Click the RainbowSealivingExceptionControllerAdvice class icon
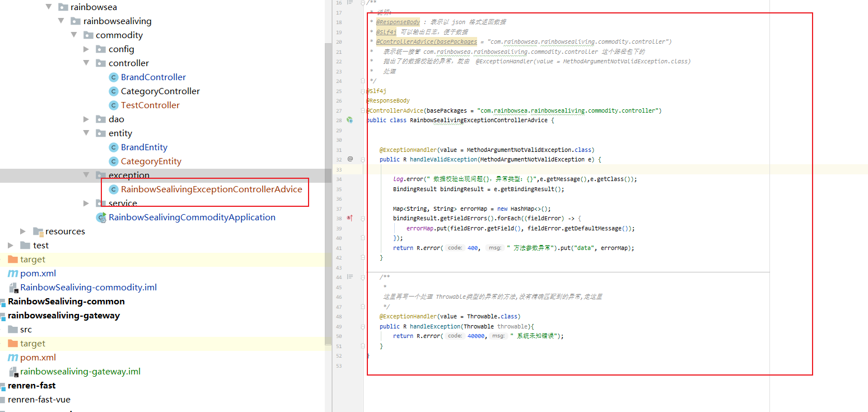This screenshot has height=412, width=868. (x=113, y=189)
